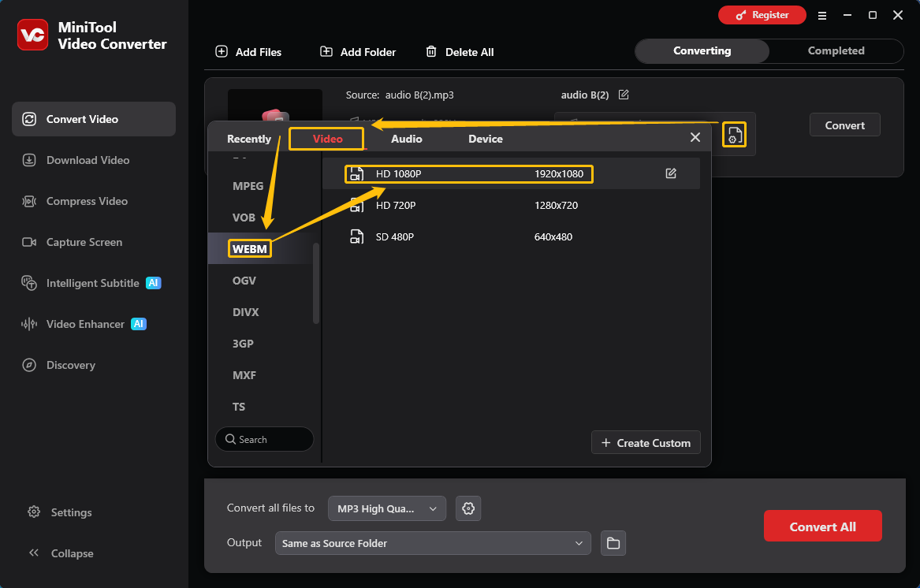The image size is (920, 588).
Task: Open the Convert all files to dropdown
Action: pyautogui.click(x=386, y=508)
